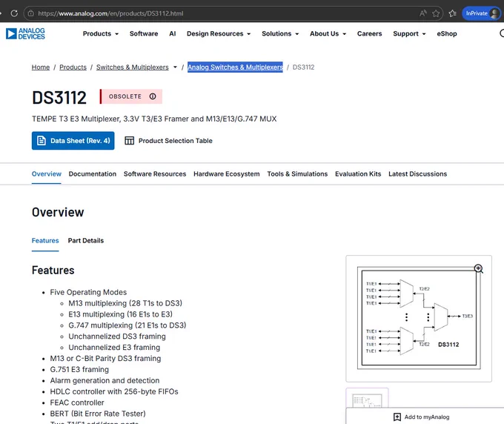Select the Overview tab
Screen dimensions: 504x424
click(46, 174)
